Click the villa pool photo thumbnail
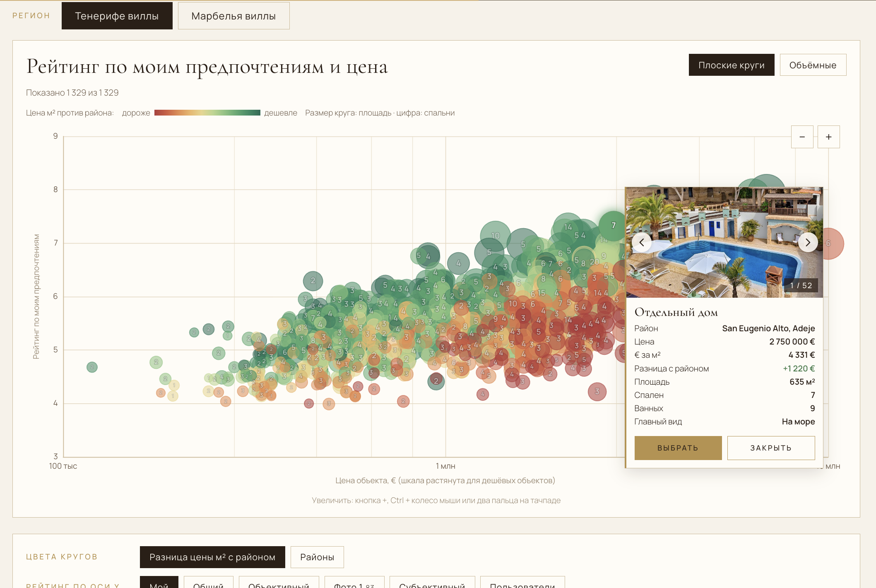Viewport: 876px width, 588px height. click(724, 242)
